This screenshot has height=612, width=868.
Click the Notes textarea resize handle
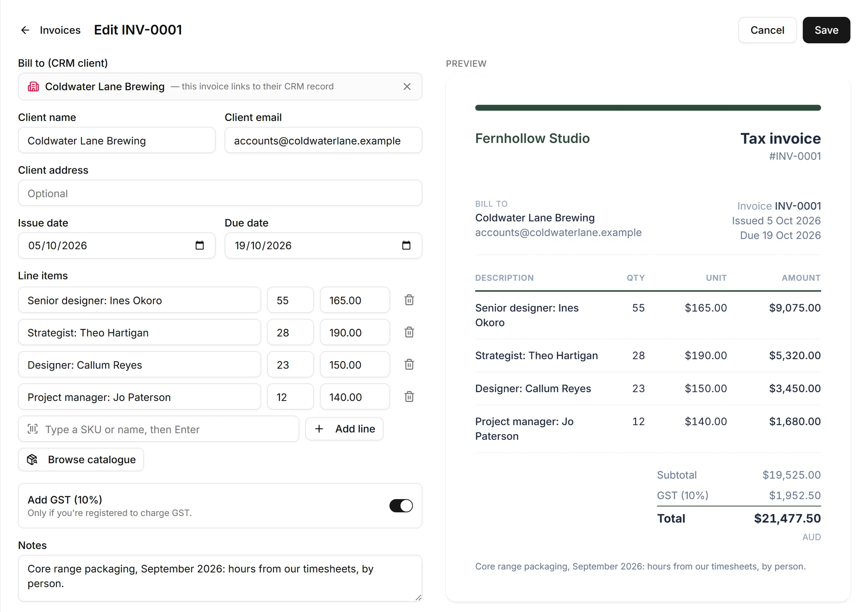coord(418,598)
